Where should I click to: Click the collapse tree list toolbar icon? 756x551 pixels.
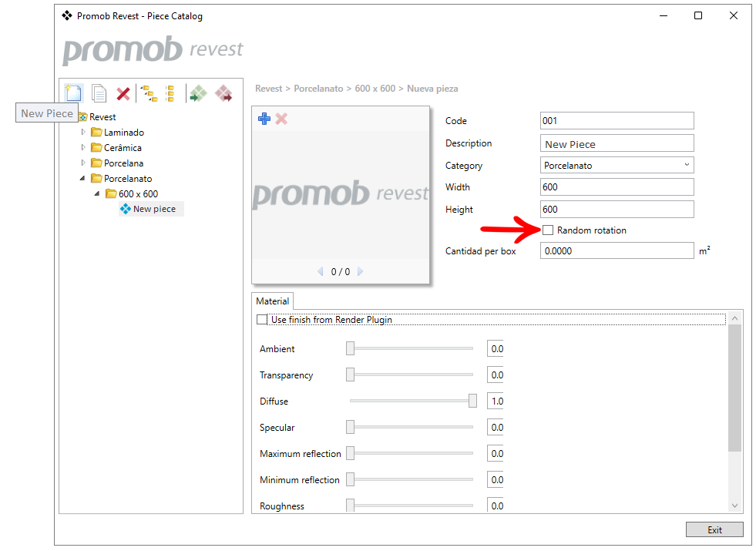(x=170, y=93)
